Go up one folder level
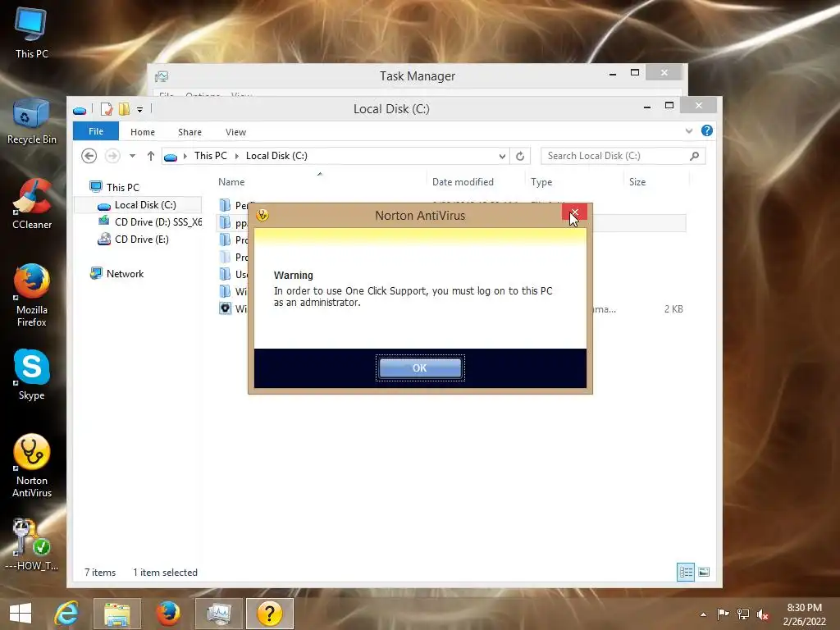Viewport: 840px width, 630px height. pyautogui.click(x=151, y=156)
